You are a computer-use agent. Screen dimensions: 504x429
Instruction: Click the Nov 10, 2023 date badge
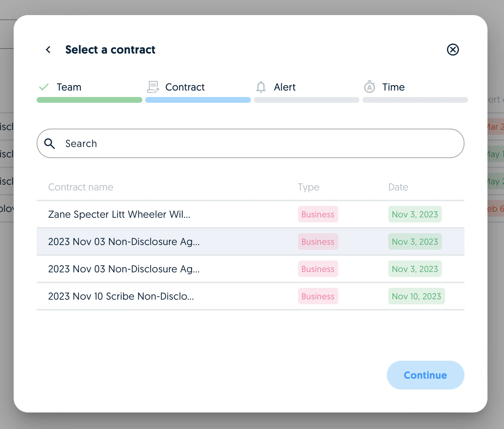[x=416, y=296]
